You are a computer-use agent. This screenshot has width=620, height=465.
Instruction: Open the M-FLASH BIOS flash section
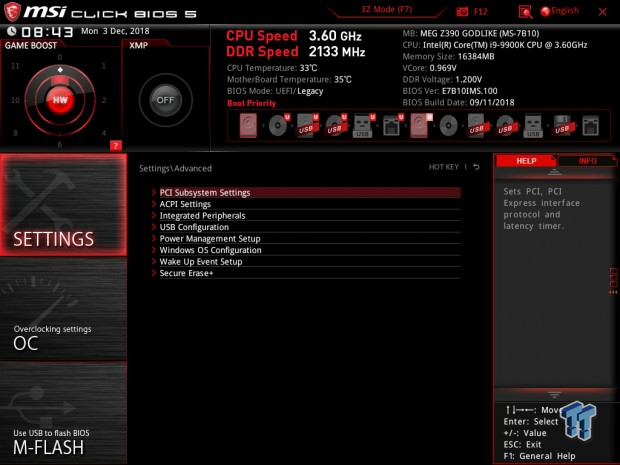[x=63, y=413]
